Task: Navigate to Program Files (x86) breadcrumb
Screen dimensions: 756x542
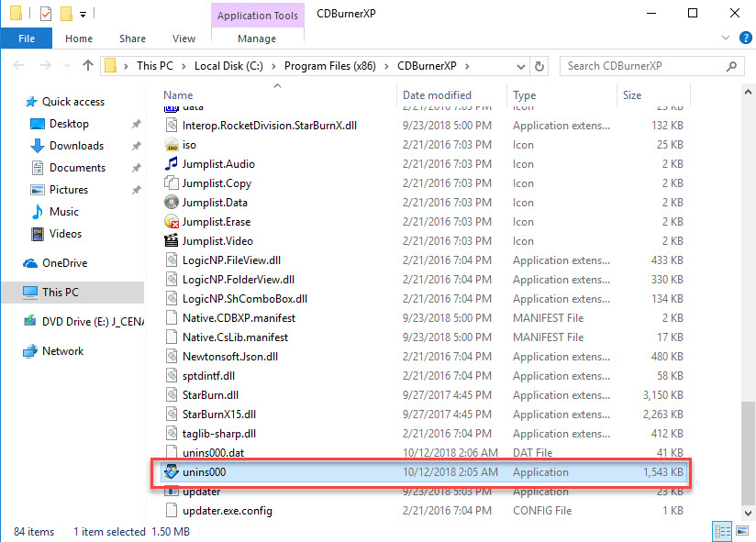Action: pyautogui.click(x=329, y=66)
